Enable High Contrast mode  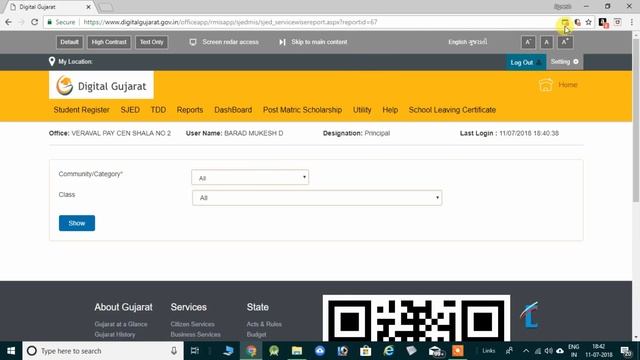109,42
